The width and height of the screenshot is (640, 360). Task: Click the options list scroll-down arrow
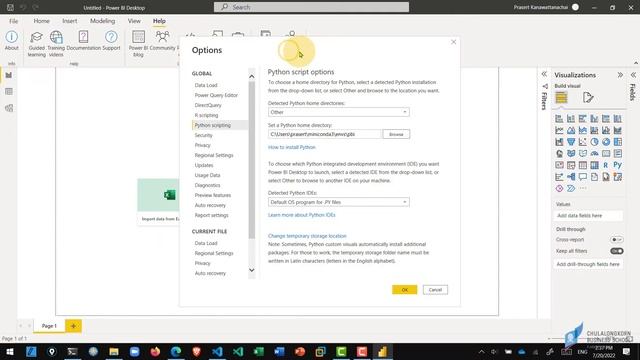click(x=251, y=270)
